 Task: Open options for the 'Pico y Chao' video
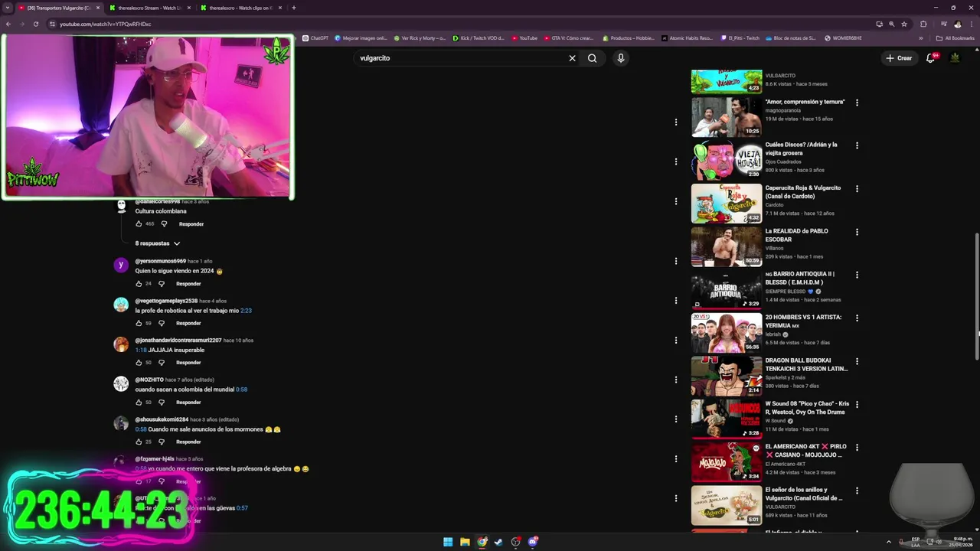pyautogui.click(x=857, y=404)
